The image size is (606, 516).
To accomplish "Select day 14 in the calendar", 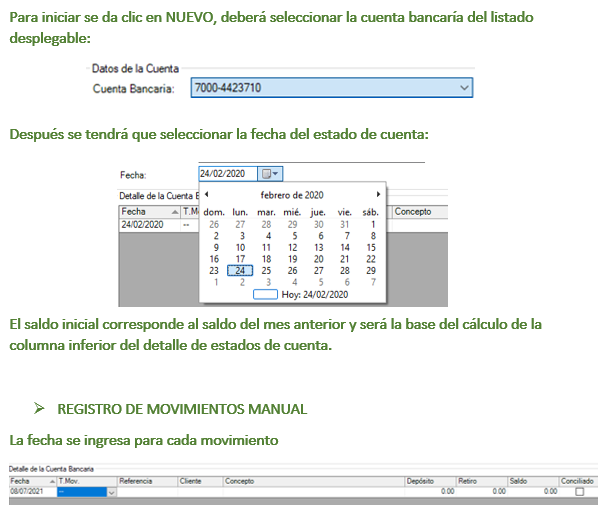I will (345, 247).
